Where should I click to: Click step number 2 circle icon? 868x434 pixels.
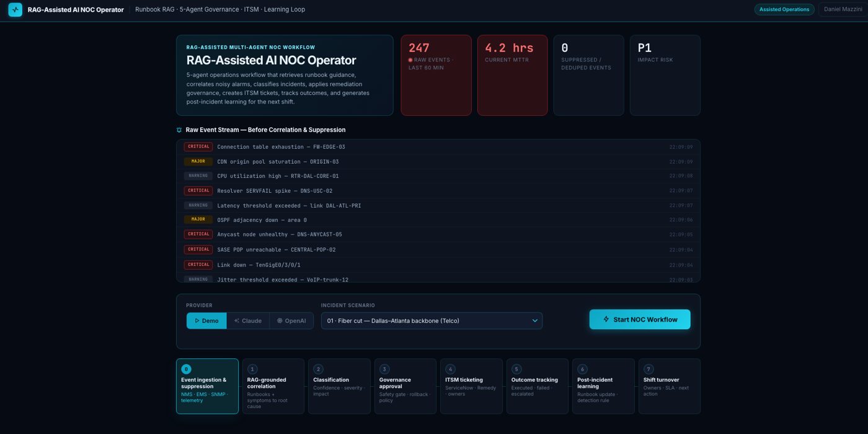coord(318,369)
